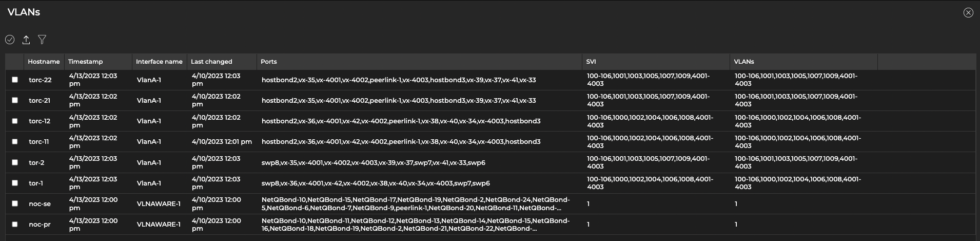Open the filter funnel icon
Image resolution: width=980 pixels, height=241 pixels.
click(x=42, y=40)
